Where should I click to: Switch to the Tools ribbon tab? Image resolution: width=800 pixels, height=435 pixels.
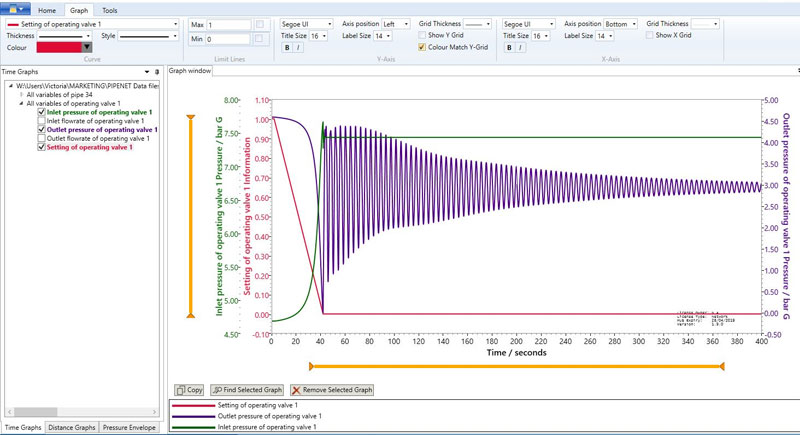tap(110, 10)
